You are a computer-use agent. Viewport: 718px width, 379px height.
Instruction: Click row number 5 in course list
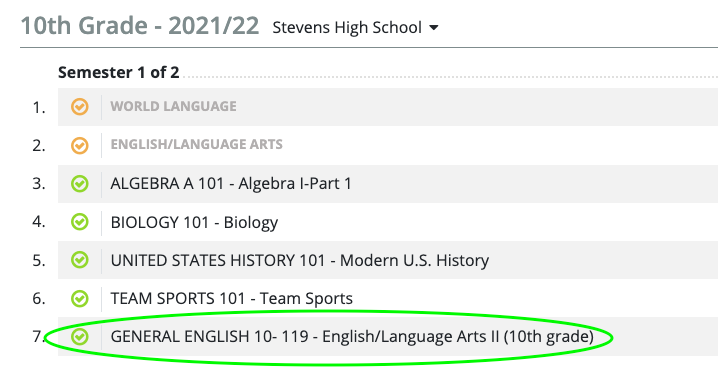[x=39, y=260]
